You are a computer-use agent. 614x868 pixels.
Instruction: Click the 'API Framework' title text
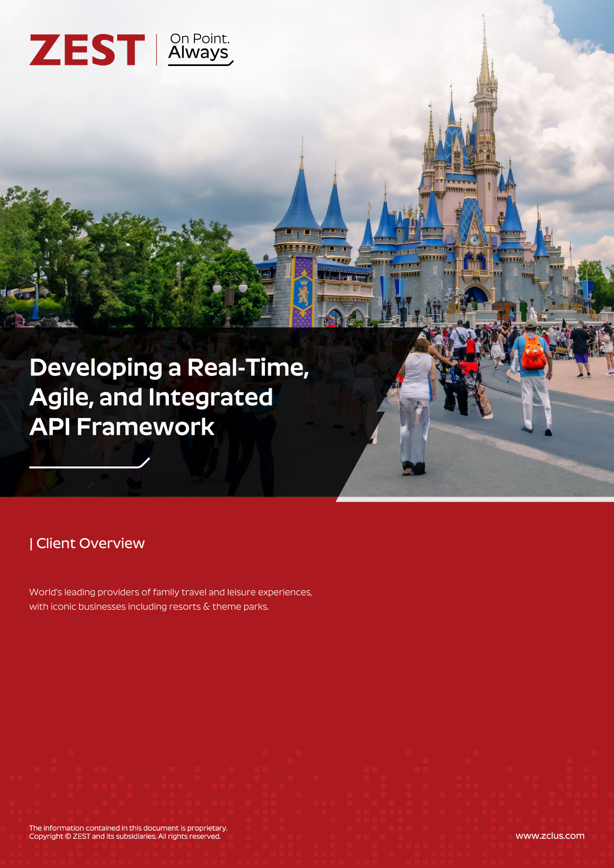point(122,427)
